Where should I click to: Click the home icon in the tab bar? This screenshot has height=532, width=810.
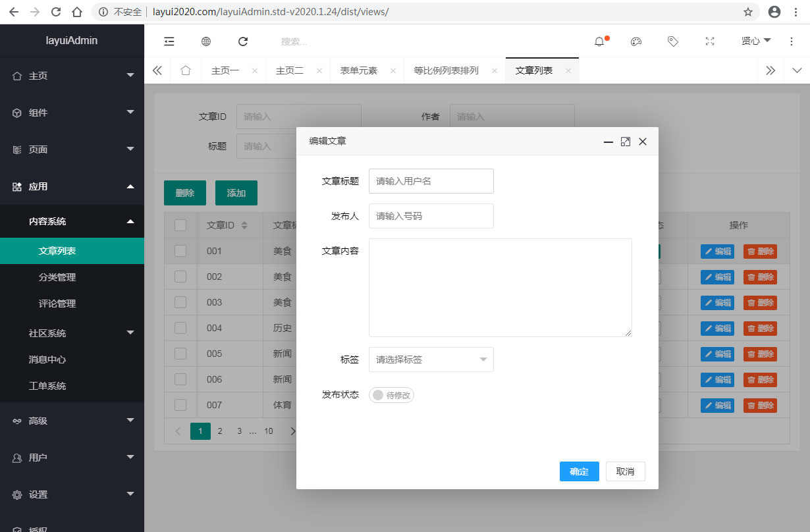[x=185, y=69]
